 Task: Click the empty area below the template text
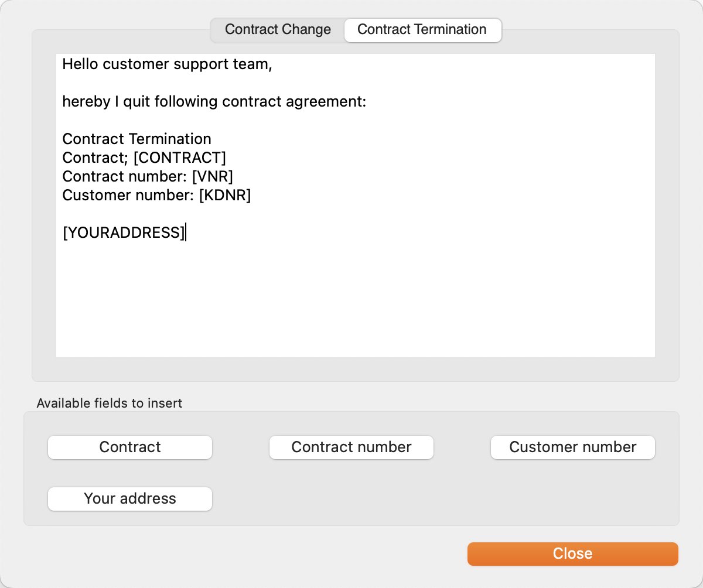tap(355, 299)
